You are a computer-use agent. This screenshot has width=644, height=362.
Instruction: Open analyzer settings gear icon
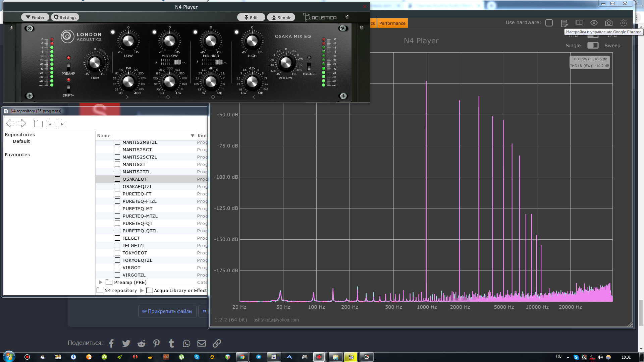coord(623,23)
